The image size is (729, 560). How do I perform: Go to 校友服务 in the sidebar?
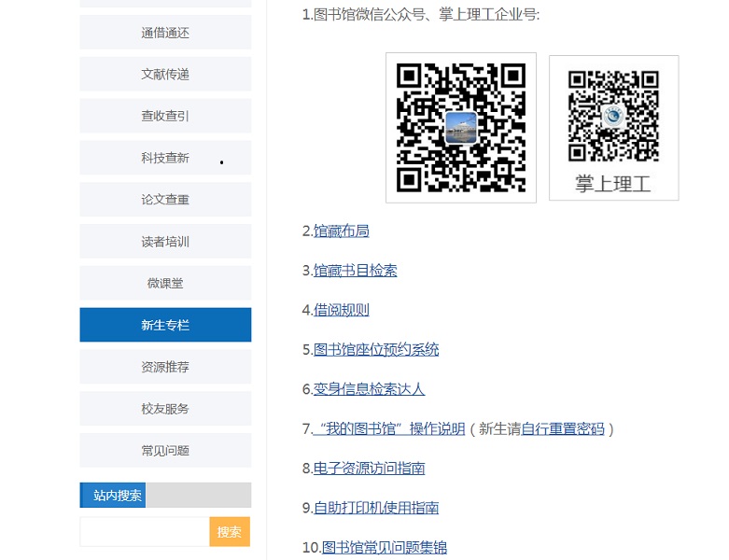tap(165, 409)
